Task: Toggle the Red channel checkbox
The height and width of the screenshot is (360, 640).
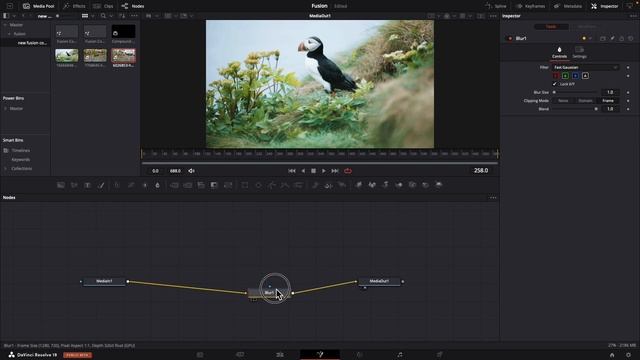Action: pyautogui.click(x=556, y=76)
